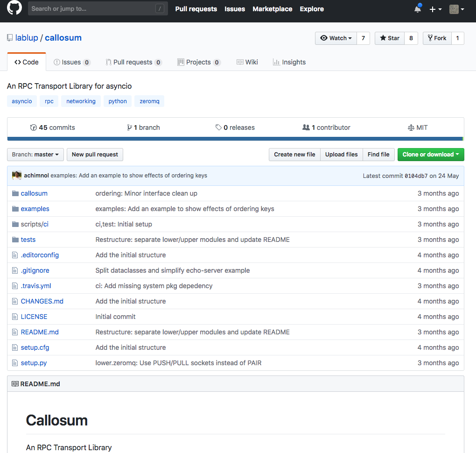Open Clone or download dropdown

pyautogui.click(x=431, y=155)
